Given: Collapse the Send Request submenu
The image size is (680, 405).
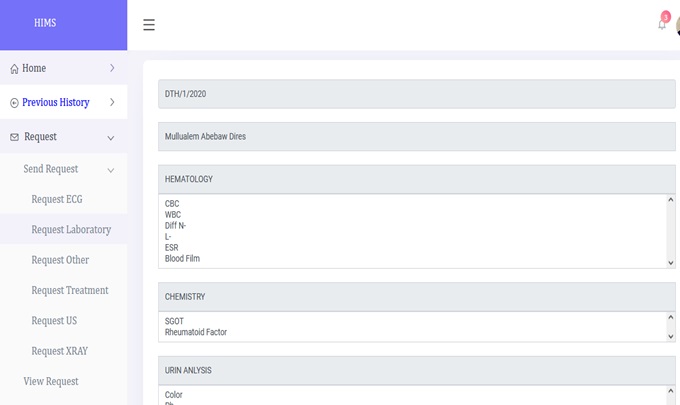Looking at the screenshot, I should coord(111,170).
